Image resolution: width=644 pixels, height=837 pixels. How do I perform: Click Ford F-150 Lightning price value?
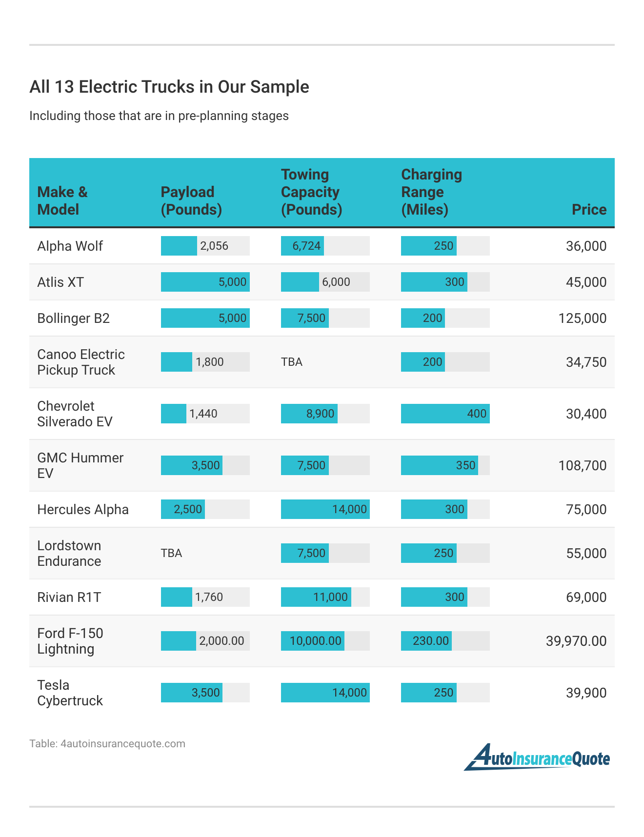(576, 641)
